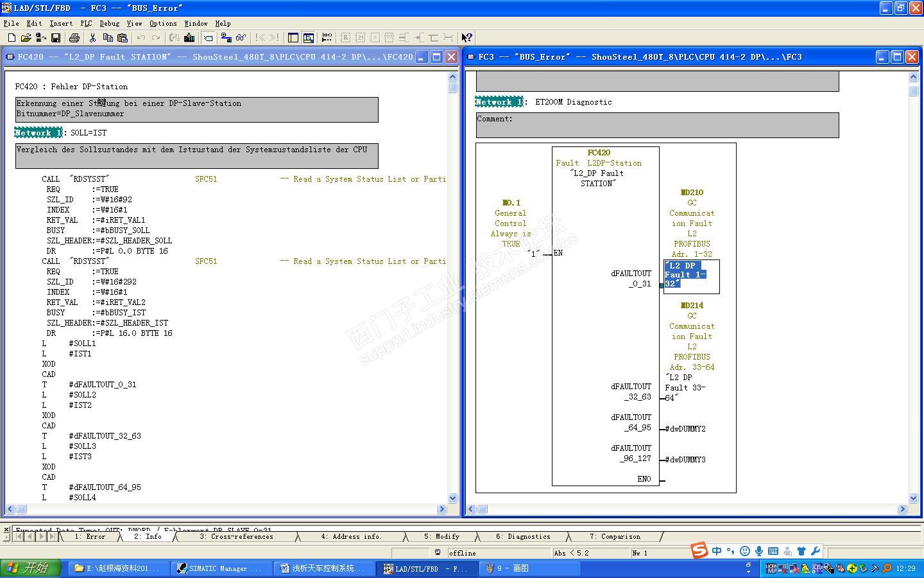Select the Network 1 label in FC420 window
924x578 pixels.
point(38,133)
